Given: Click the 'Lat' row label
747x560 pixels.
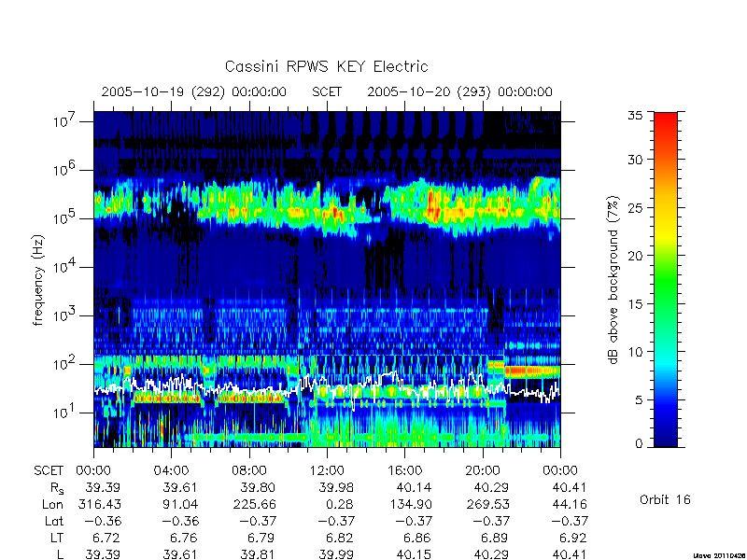Looking at the screenshot, I should point(54,522).
